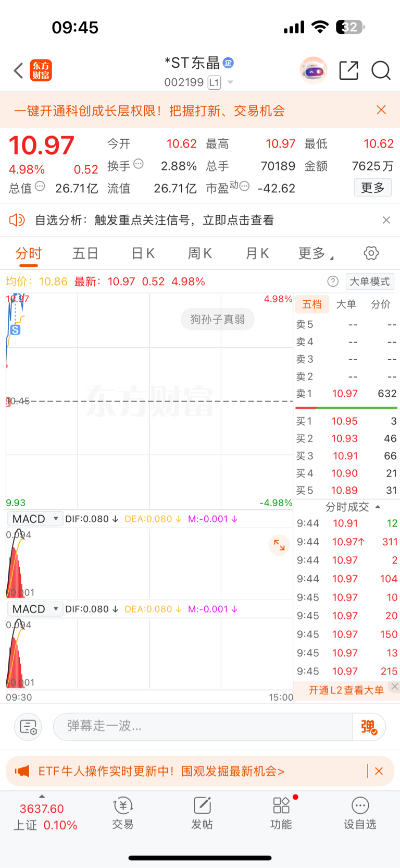Open chart settings gear icon
400x868 pixels.
coord(371,253)
